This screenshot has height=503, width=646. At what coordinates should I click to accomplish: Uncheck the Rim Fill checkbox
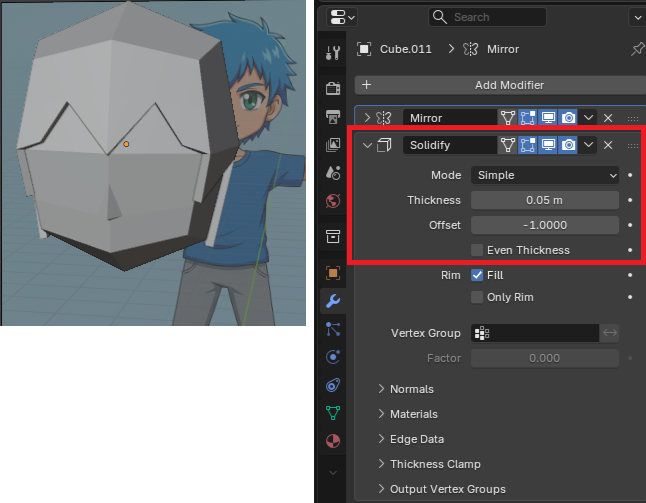(x=477, y=274)
